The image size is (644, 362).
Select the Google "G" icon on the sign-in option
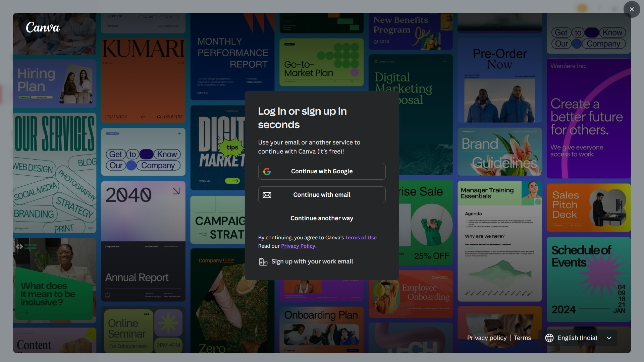click(x=267, y=171)
